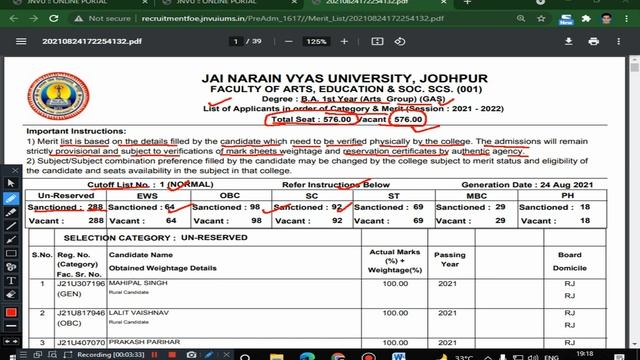Click the ENG language indicator

coord(552,357)
